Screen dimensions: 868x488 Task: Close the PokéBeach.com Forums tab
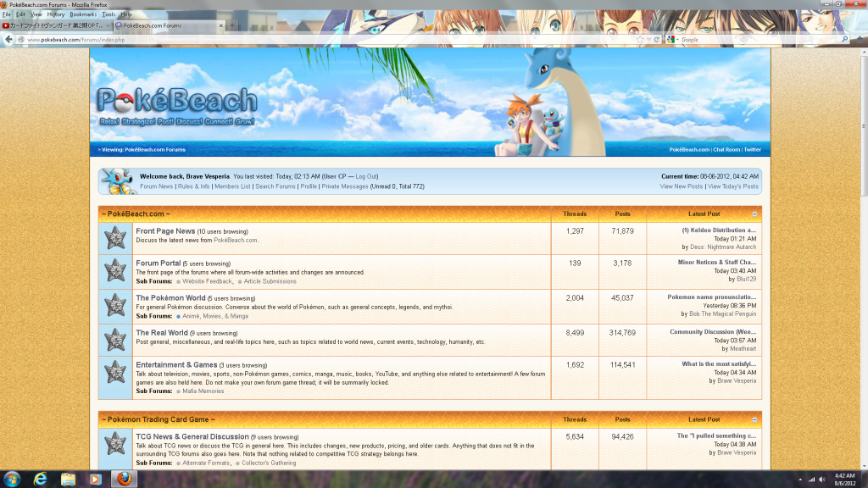click(x=221, y=25)
